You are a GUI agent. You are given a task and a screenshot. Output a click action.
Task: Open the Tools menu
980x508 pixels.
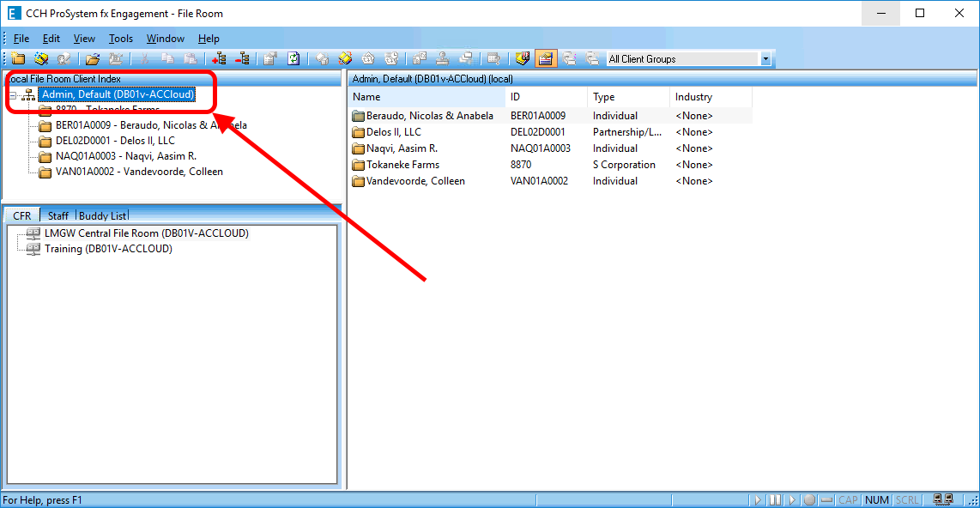(121, 39)
